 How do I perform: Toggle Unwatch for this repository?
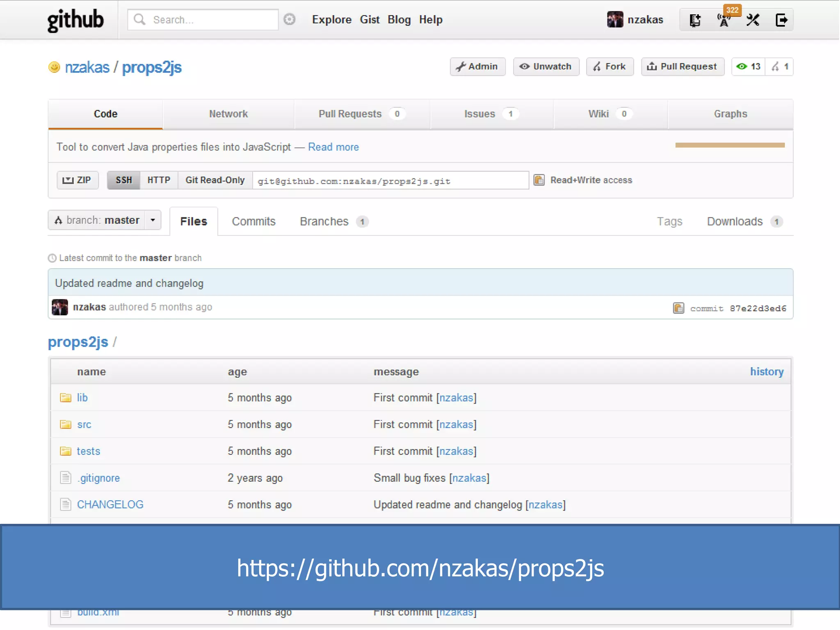[546, 66]
